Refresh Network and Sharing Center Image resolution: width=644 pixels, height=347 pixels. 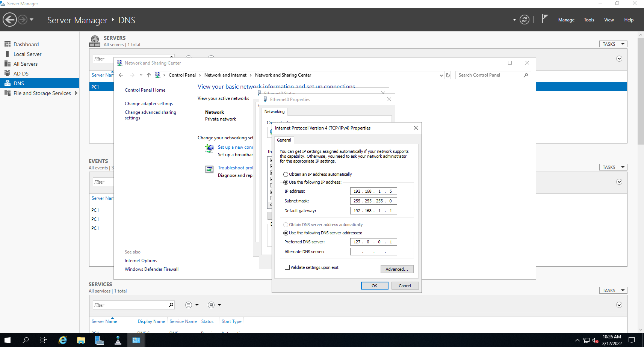pos(448,75)
